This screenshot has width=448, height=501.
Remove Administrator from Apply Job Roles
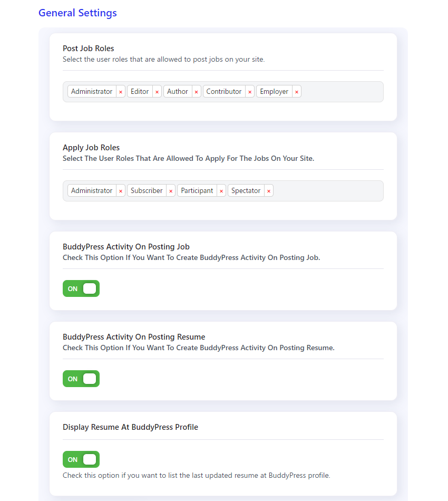[121, 191]
